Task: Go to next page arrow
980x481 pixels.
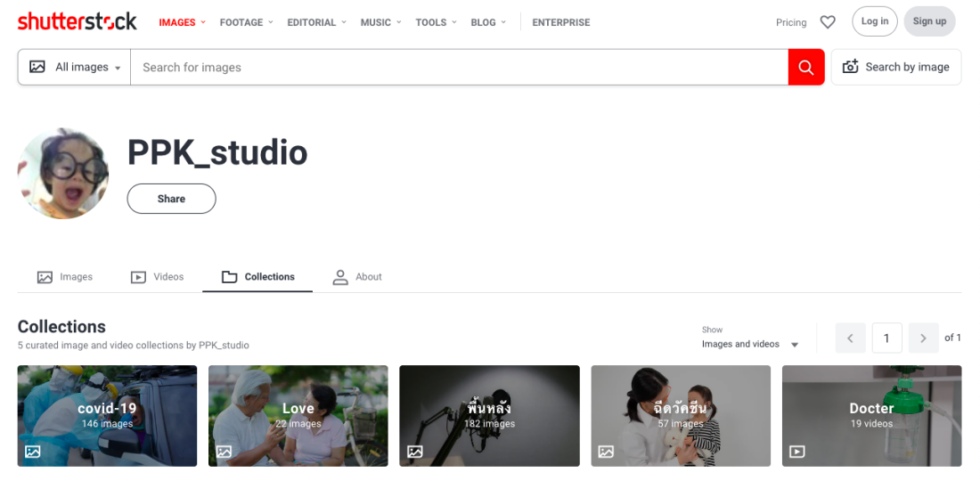Action: point(924,338)
